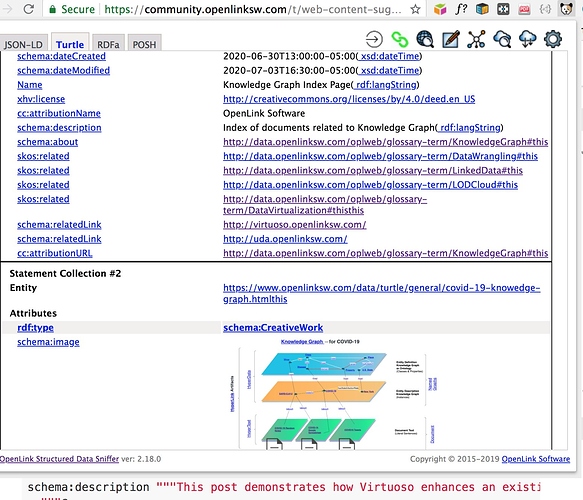This screenshot has height=500, width=583.
Task: Click the colorful cube extension icon
Action: [x=440, y=9]
